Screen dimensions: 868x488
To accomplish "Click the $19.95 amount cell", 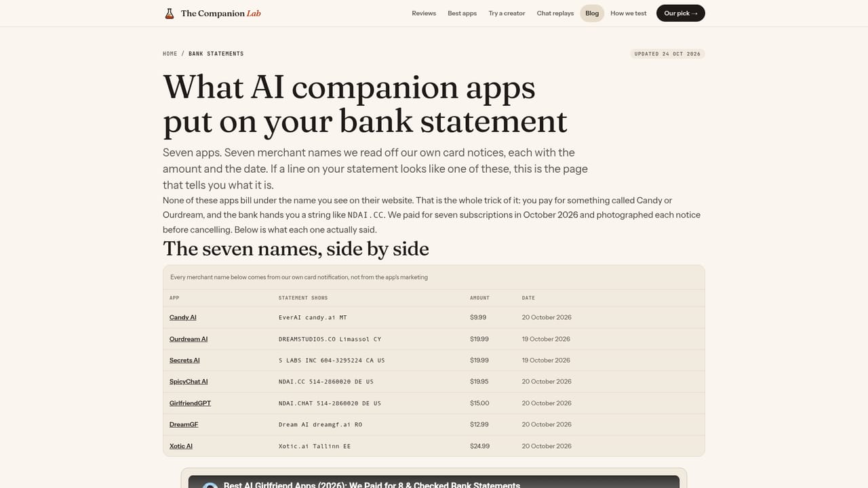I will click(x=479, y=382).
